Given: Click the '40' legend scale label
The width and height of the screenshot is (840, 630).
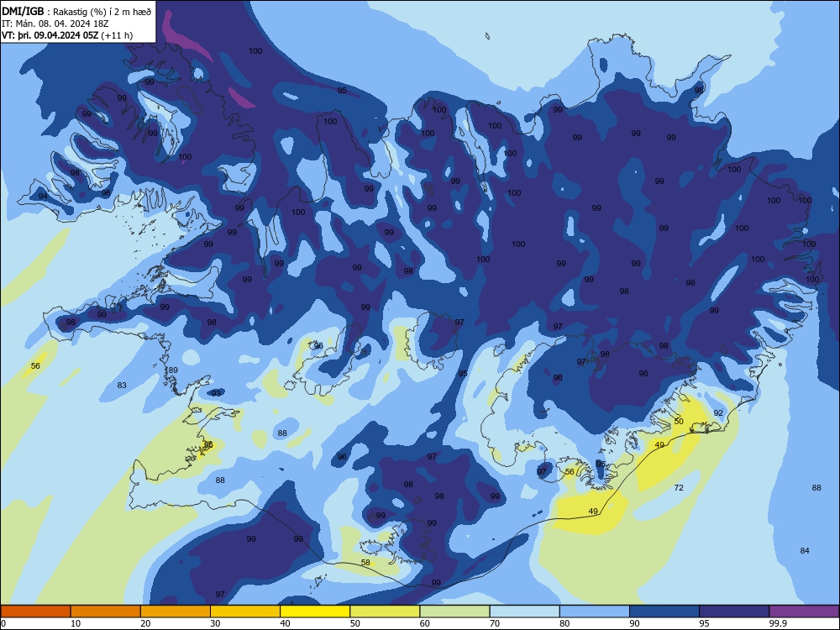Looking at the screenshot, I should pyautogui.click(x=286, y=623).
